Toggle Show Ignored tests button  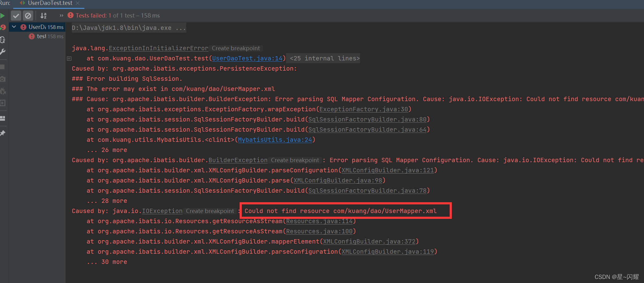tap(28, 15)
